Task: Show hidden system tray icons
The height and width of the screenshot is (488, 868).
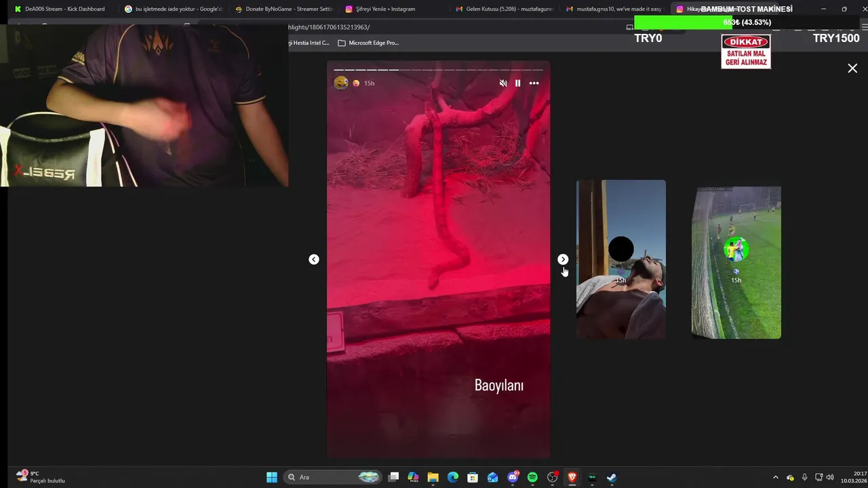Action: pyautogui.click(x=776, y=477)
